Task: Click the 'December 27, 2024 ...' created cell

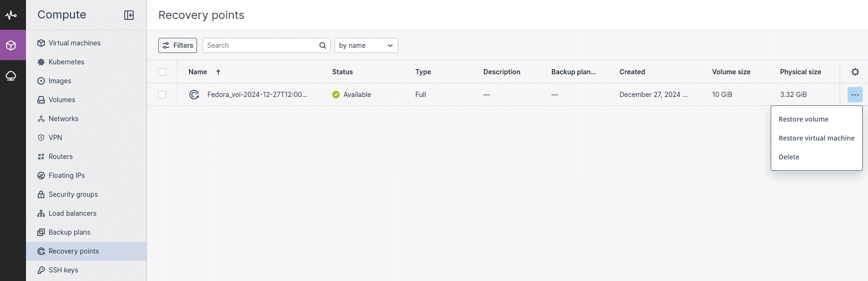Action: point(653,95)
